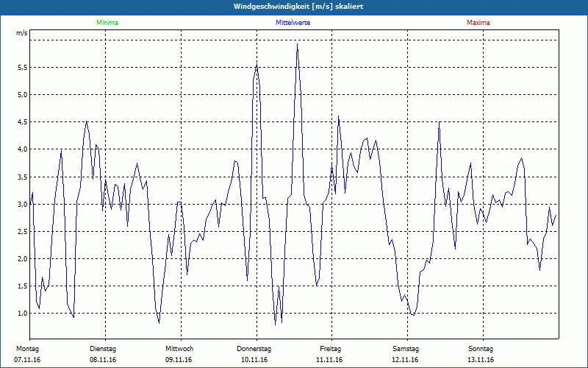This screenshot has width=588, height=368.
Task: Select the blue 'Mittelwerte' legend label
Action: point(293,23)
